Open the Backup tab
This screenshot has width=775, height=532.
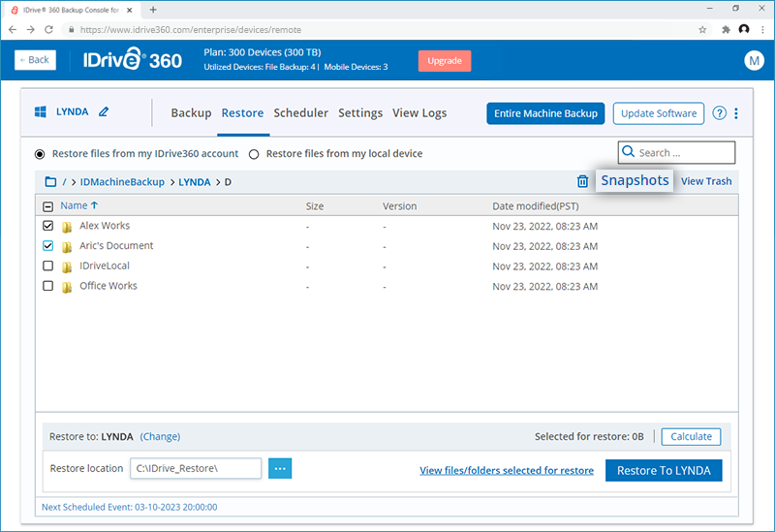tap(191, 113)
